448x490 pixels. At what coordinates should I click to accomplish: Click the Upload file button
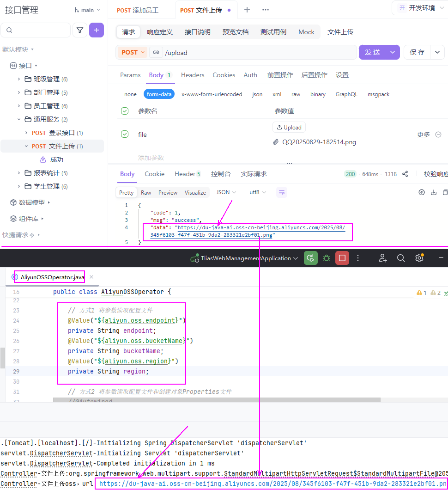click(x=289, y=127)
